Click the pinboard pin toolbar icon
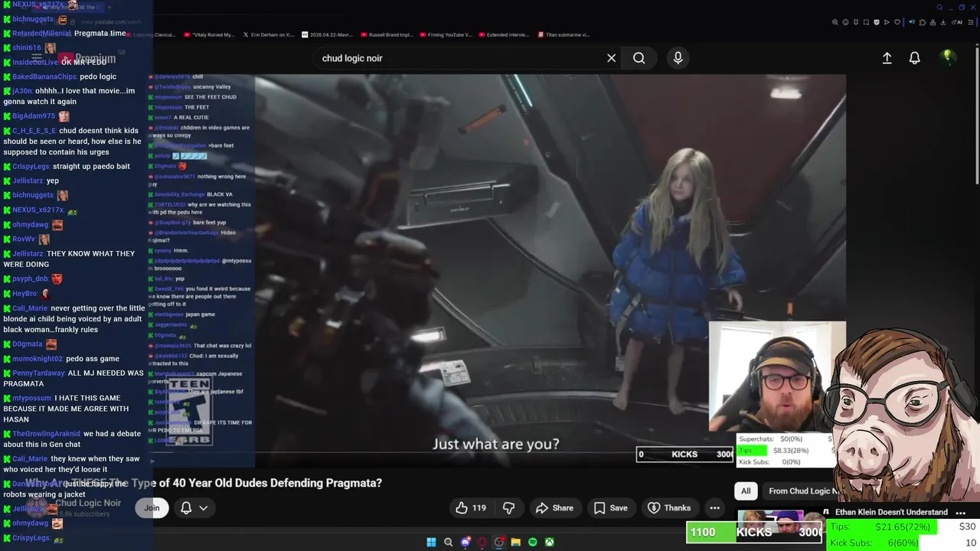Screen dimensions: 980x551 pyautogui.click(x=856, y=22)
